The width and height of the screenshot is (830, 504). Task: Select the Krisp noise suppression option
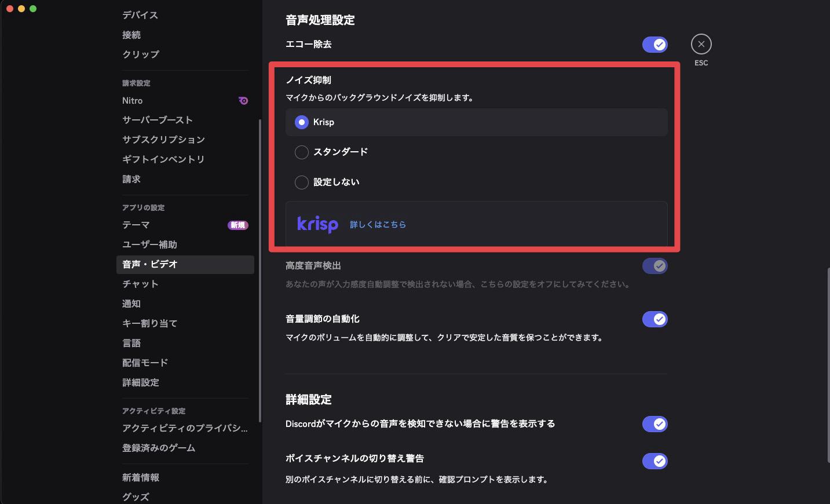[301, 122]
